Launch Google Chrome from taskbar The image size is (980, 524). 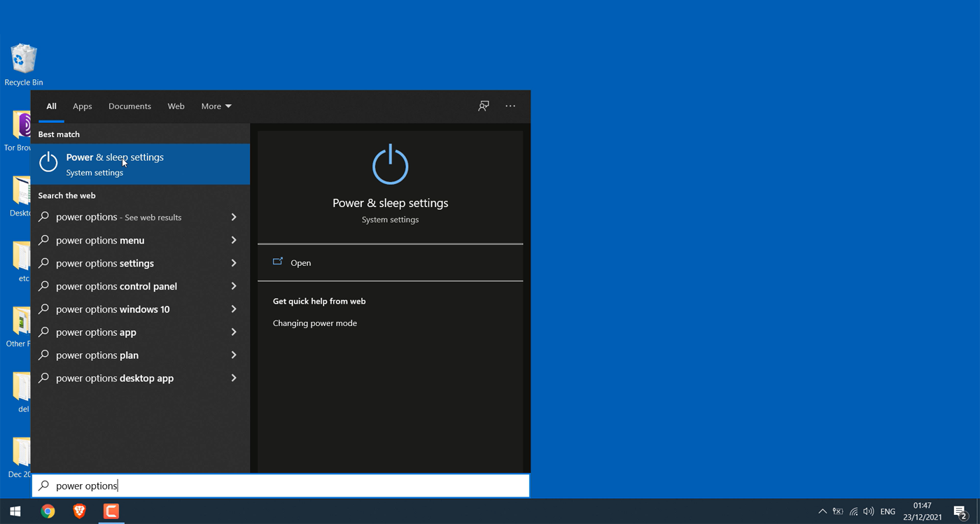point(48,511)
